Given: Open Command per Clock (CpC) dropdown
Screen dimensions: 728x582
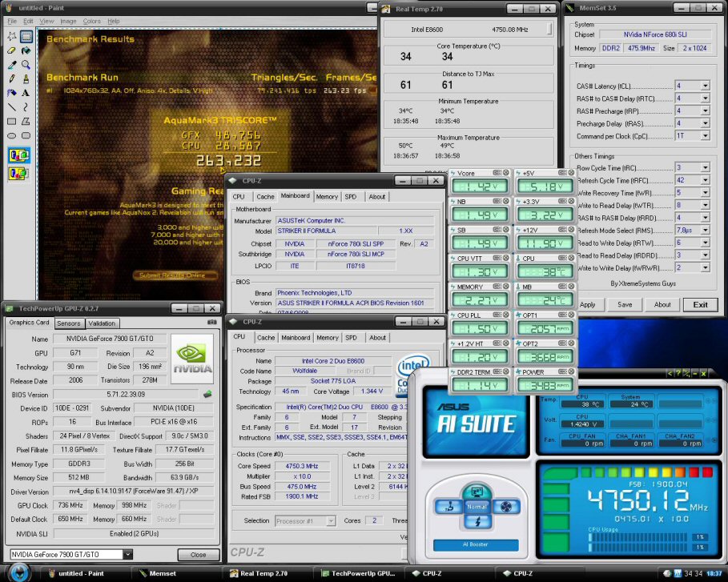Looking at the screenshot, I should (x=706, y=136).
